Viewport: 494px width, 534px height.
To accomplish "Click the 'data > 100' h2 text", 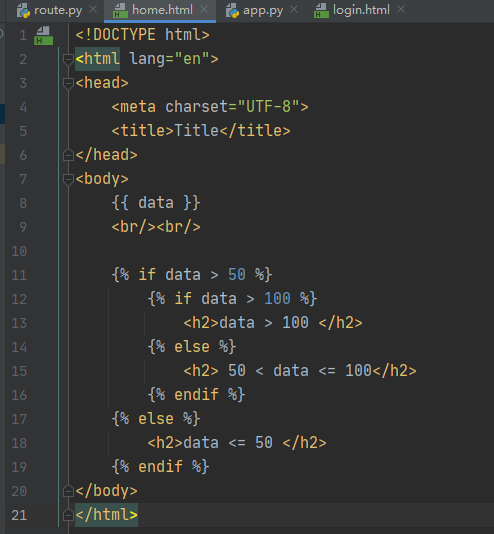I will tap(264, 323).
